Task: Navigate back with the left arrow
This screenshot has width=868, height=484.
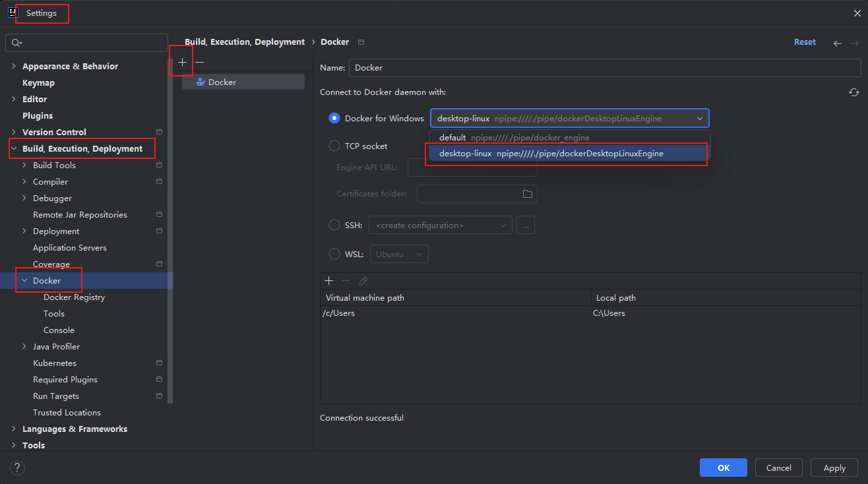Action: click(x=838, y=43)
